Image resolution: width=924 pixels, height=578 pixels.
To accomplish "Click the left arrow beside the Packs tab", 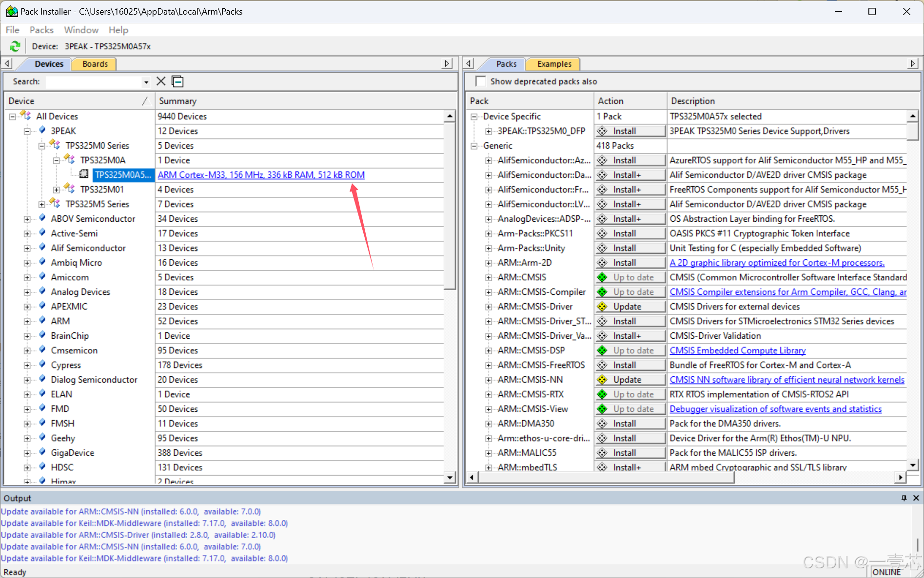I will 469,63.
